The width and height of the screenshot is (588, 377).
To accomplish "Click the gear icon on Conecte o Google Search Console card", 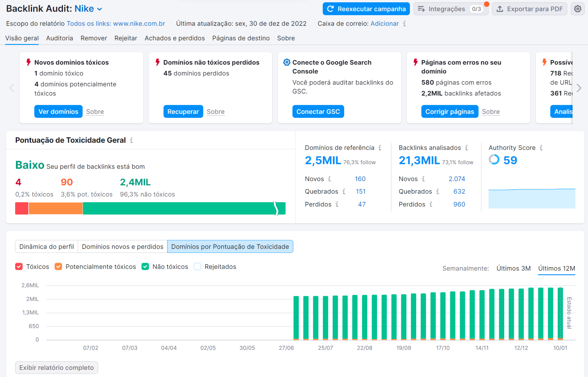I will coord(287,62).
